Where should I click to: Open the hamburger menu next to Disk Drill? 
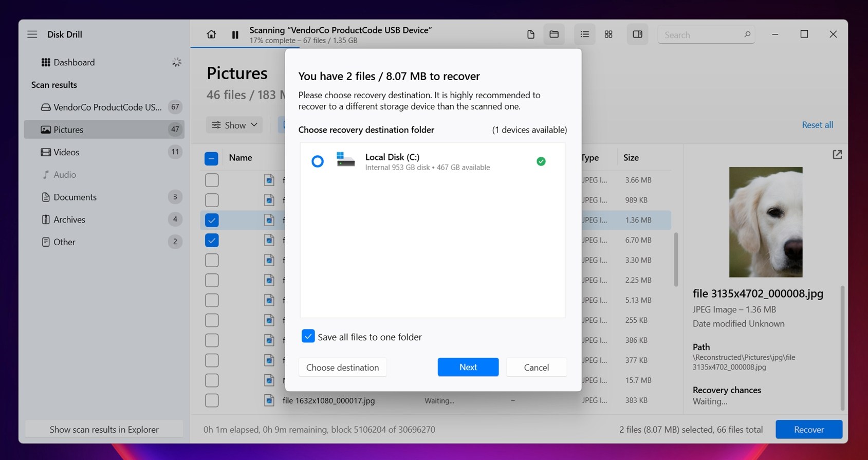(32, 34)
